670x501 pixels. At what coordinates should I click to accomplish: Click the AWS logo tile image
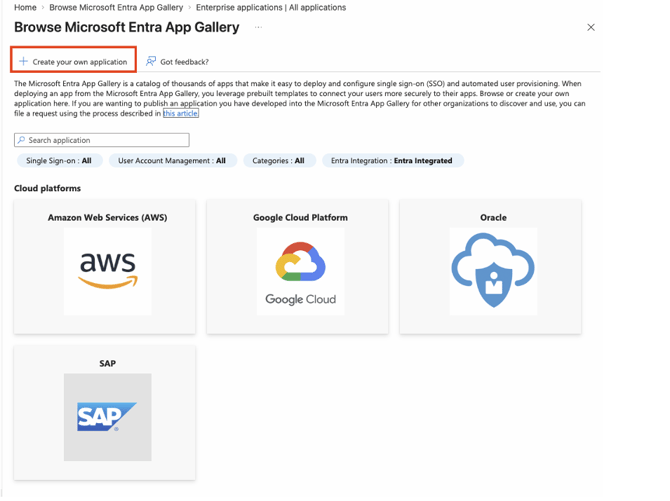107,271
